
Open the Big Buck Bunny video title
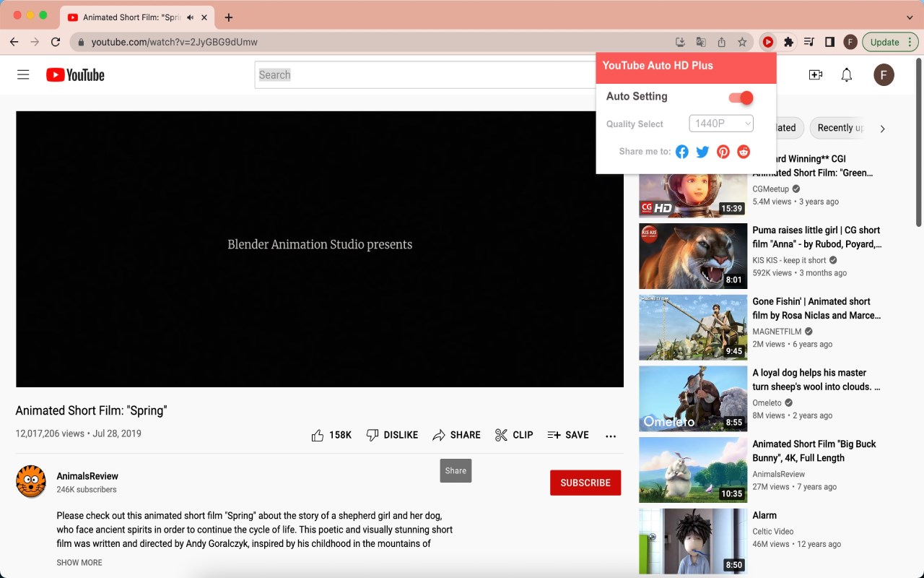pyautogui.click(x=814, y=451)
